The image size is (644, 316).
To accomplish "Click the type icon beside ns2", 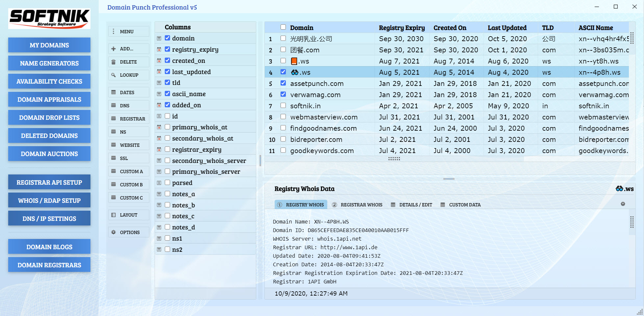I will (159, 250).
